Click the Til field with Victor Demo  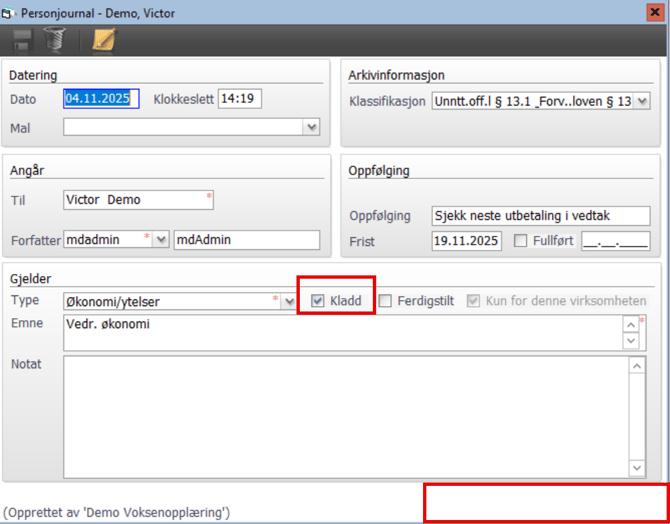pyautogui.click(x=135, y=200)
